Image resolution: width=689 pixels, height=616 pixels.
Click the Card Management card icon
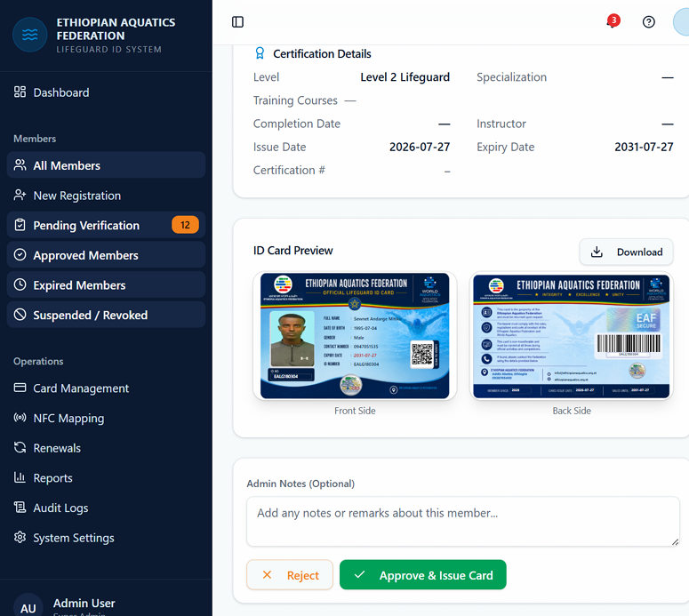pos(20,388)
